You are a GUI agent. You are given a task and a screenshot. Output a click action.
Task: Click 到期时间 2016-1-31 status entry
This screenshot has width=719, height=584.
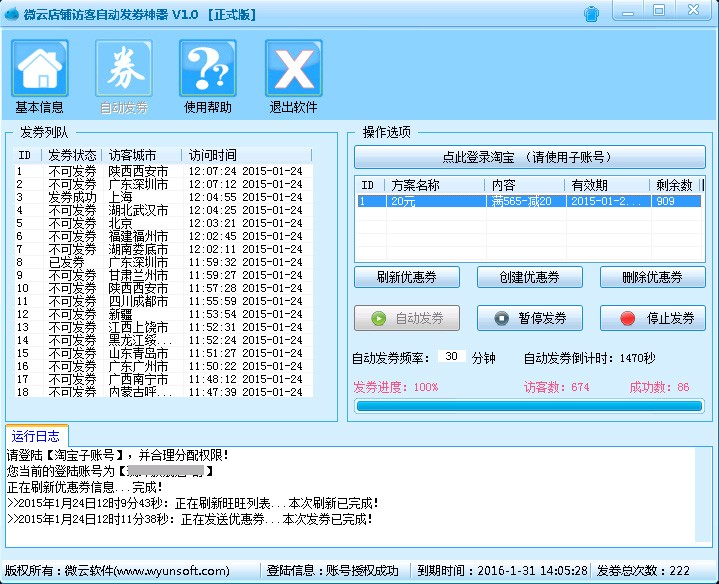tap(502, 571)
